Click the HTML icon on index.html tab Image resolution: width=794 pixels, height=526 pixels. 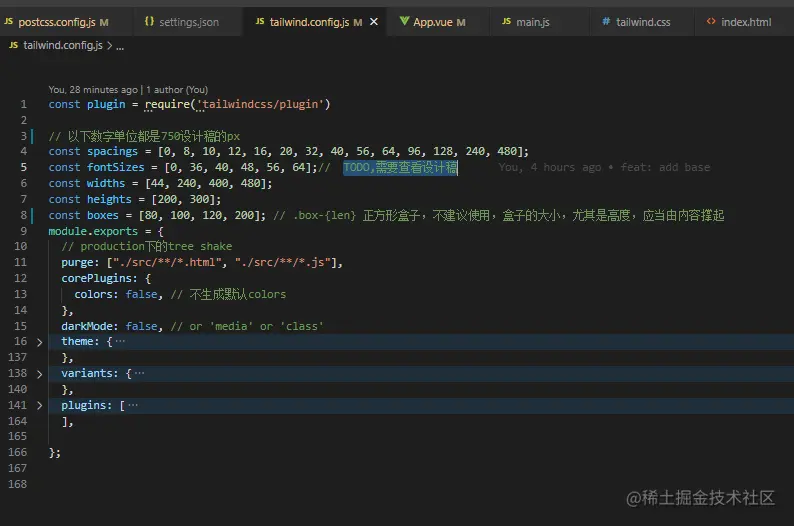pos(711,21)
